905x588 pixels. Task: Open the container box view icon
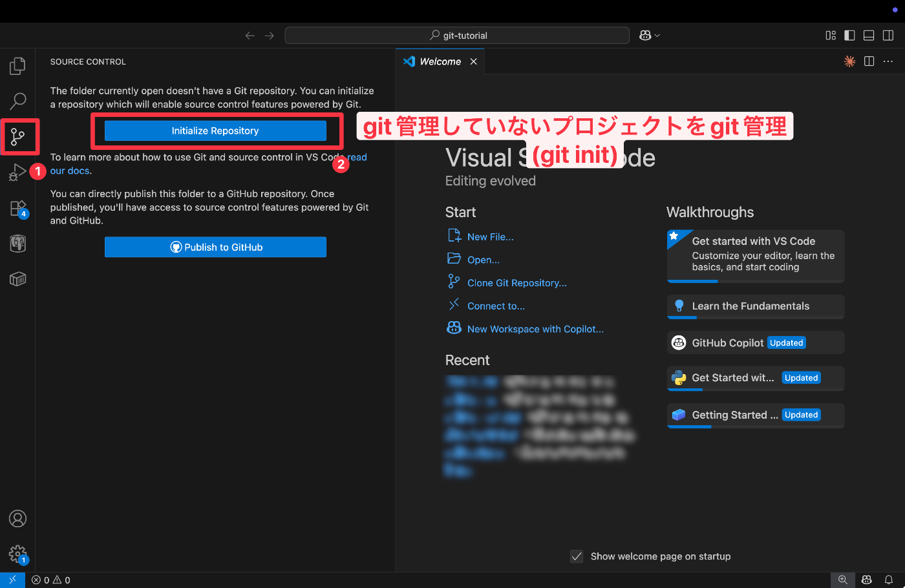17,279
